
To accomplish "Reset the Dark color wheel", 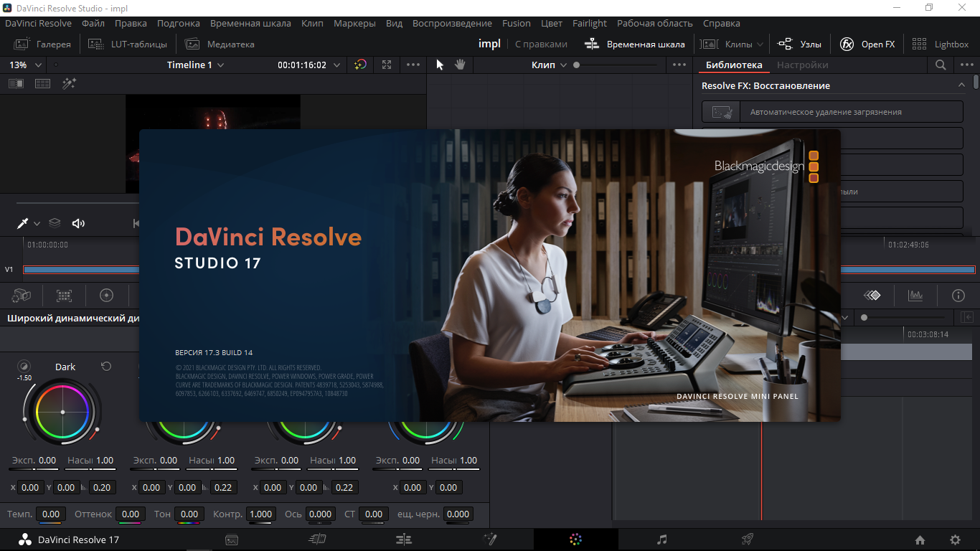I will 106,367.
